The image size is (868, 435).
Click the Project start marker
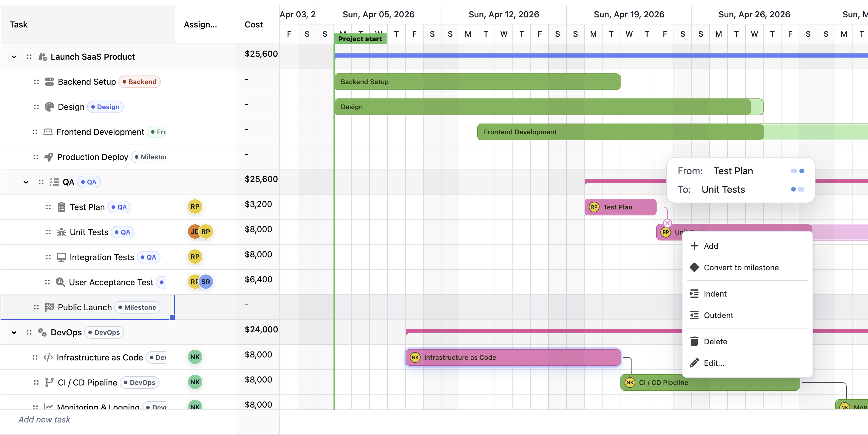coord(360,39)
